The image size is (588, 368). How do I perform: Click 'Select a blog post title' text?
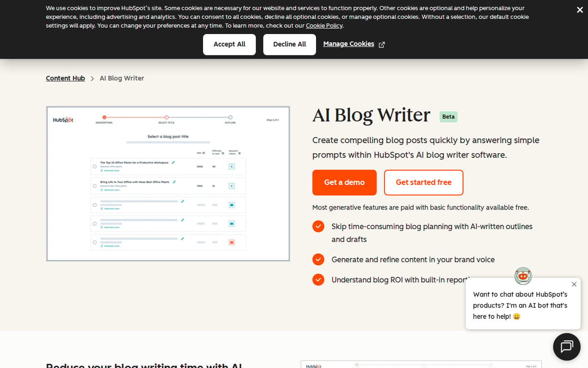[x=168, y=137]
